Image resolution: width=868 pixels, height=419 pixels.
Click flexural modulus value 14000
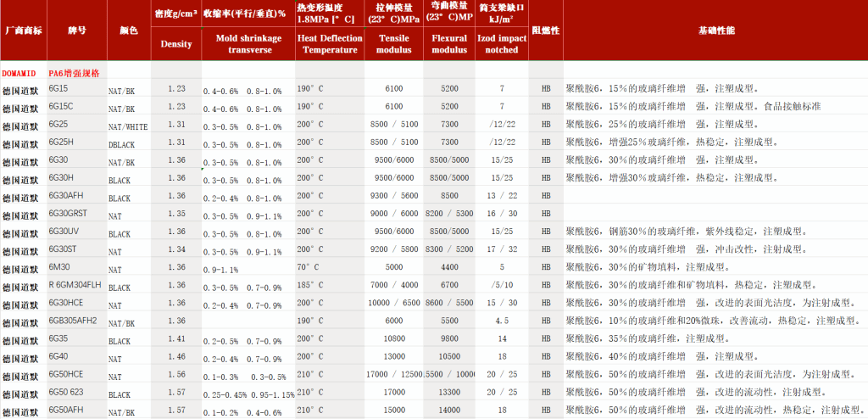click(x=449, y=410)
